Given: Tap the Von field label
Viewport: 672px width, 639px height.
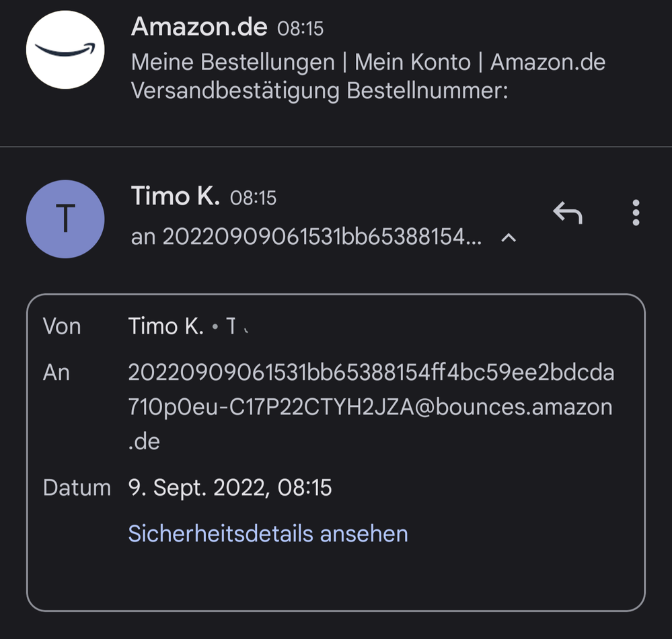Looking at the screenshot, I should pyautogui.click(x=62, y=326).
